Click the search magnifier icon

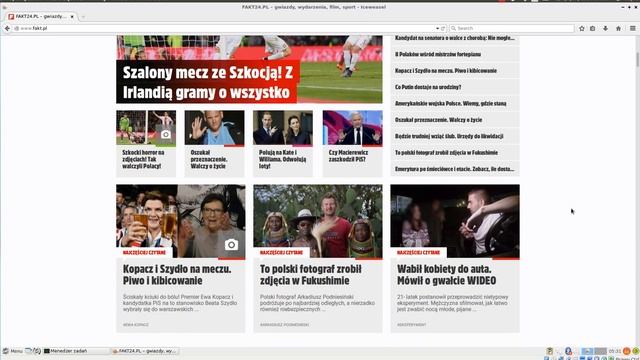(x=453, y=28)
